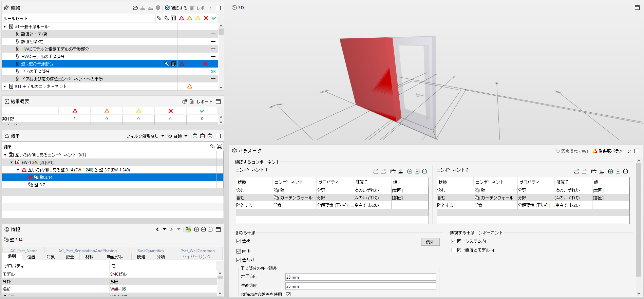The image size is (644, 299).
Task: Collapse the EW-1 240 (2) [0/1] node
Action: (12, 162)
